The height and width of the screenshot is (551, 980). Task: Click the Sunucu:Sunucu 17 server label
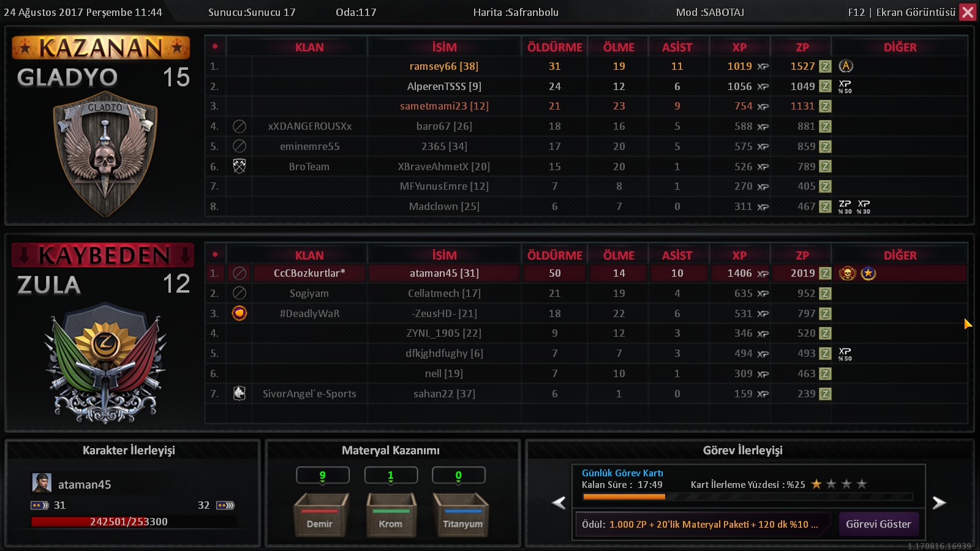tap(252, 12)
